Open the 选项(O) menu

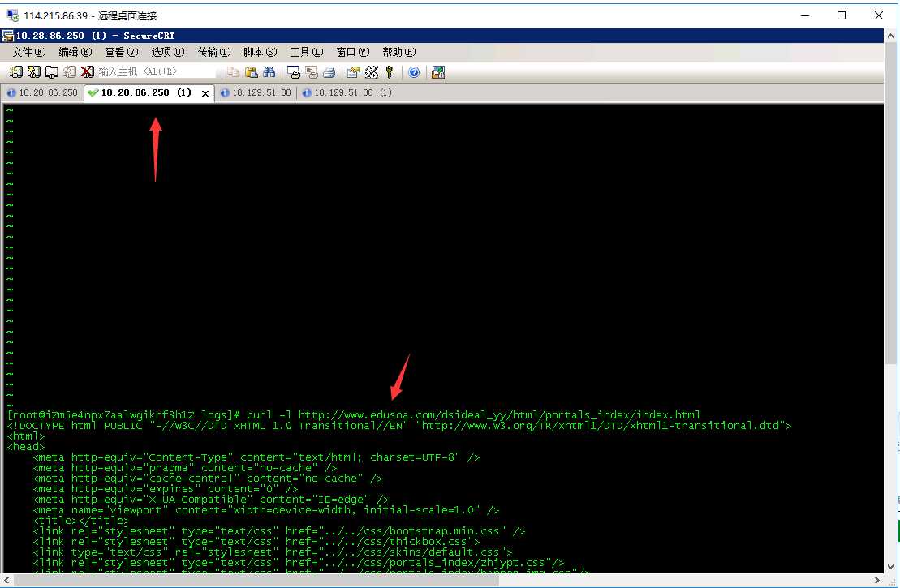click(168, 52)
